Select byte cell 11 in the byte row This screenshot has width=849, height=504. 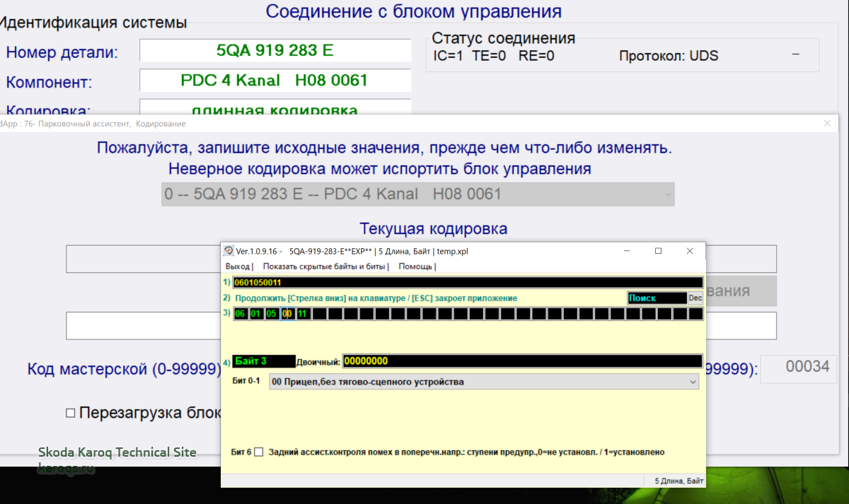click(x=303, y=314)
